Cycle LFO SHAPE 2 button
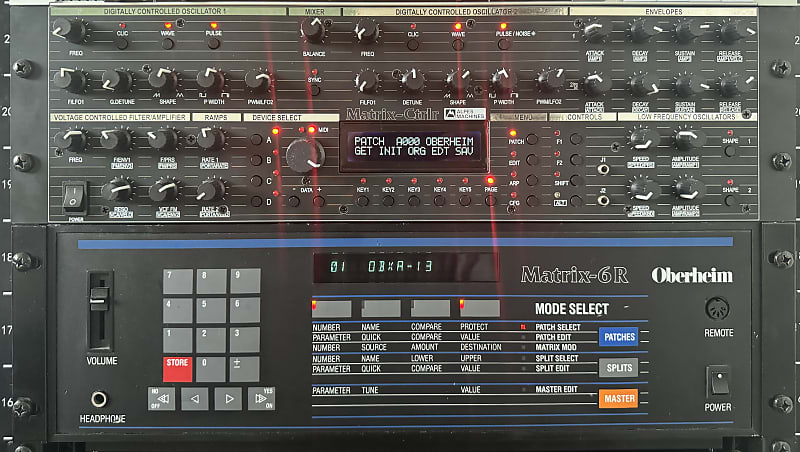 [730, 200]
